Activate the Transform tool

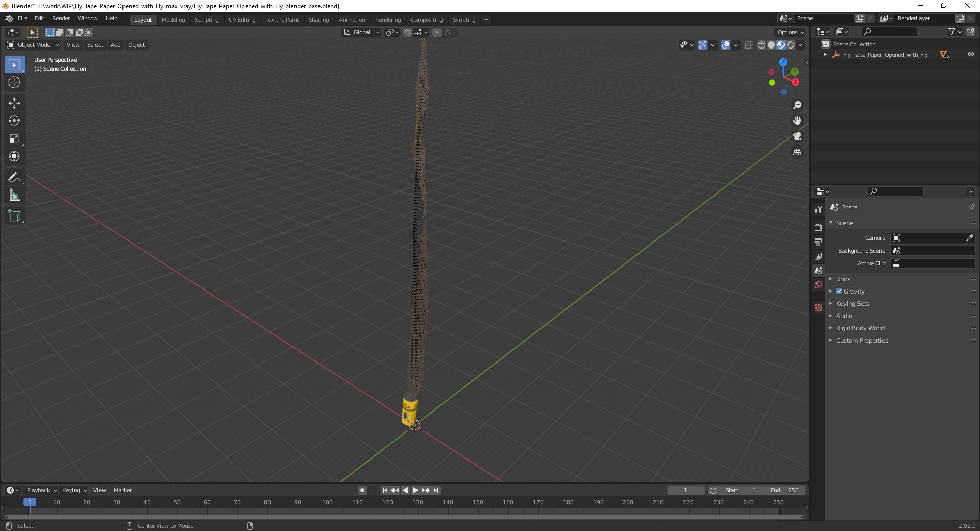click(x=14, y=156)
